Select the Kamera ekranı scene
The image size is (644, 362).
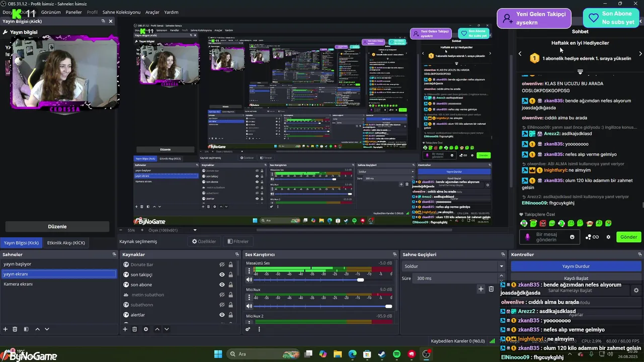58,284
